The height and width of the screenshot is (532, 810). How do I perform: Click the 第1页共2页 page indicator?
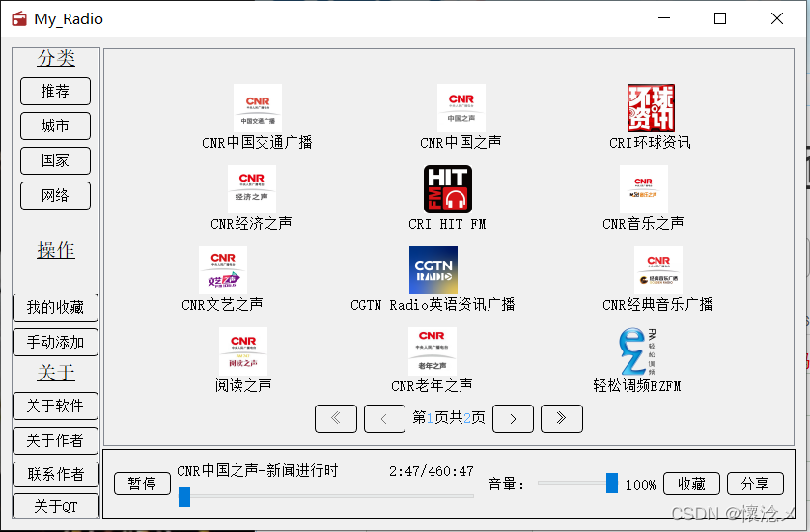(x=449, y=418)
